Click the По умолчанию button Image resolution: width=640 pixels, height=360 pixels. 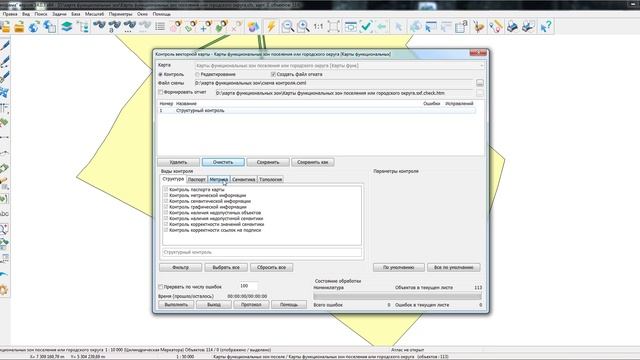tap(399, 268)
